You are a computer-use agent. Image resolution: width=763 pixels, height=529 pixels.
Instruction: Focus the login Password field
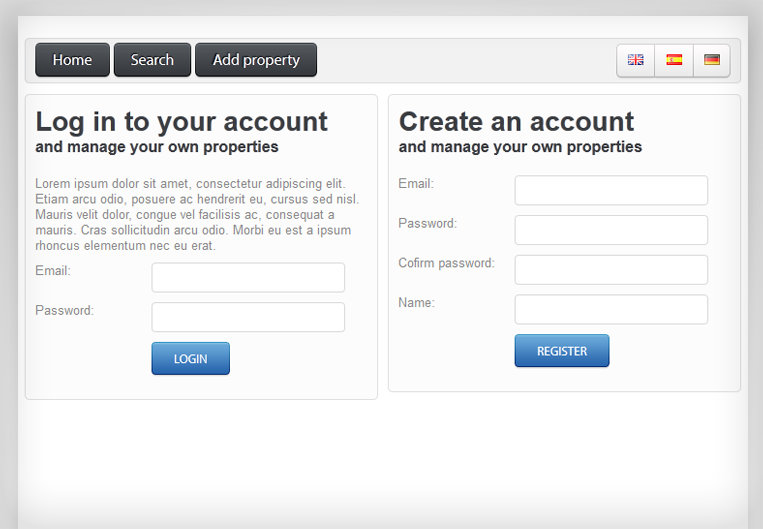[248, 317]
